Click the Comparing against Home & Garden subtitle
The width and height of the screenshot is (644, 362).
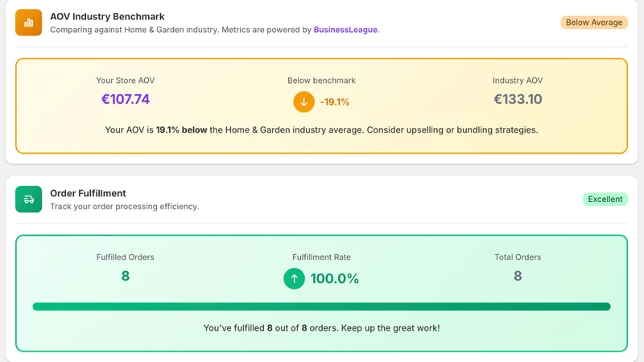(215, 30)
